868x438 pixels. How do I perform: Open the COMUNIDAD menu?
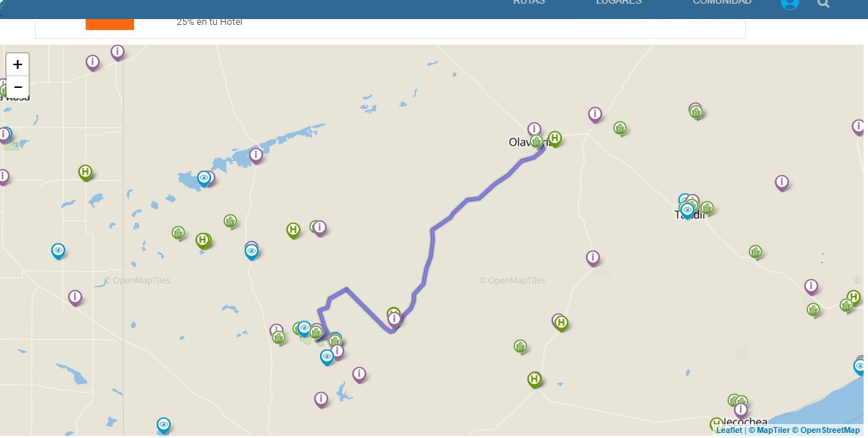(x=722, y=2)
